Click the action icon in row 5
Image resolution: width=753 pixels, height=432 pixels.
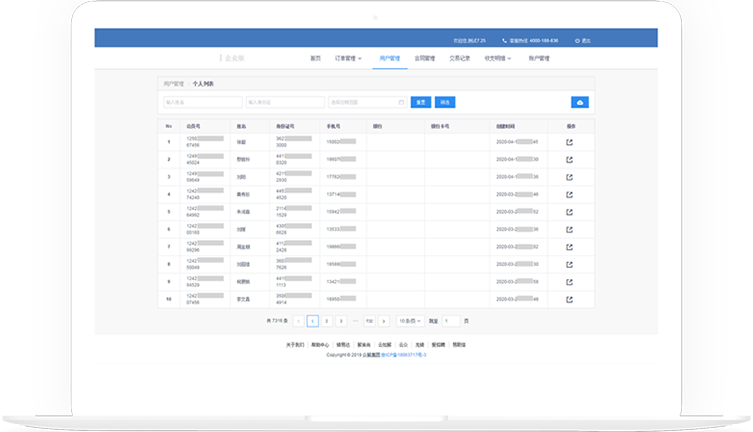[x=569, y=212]
